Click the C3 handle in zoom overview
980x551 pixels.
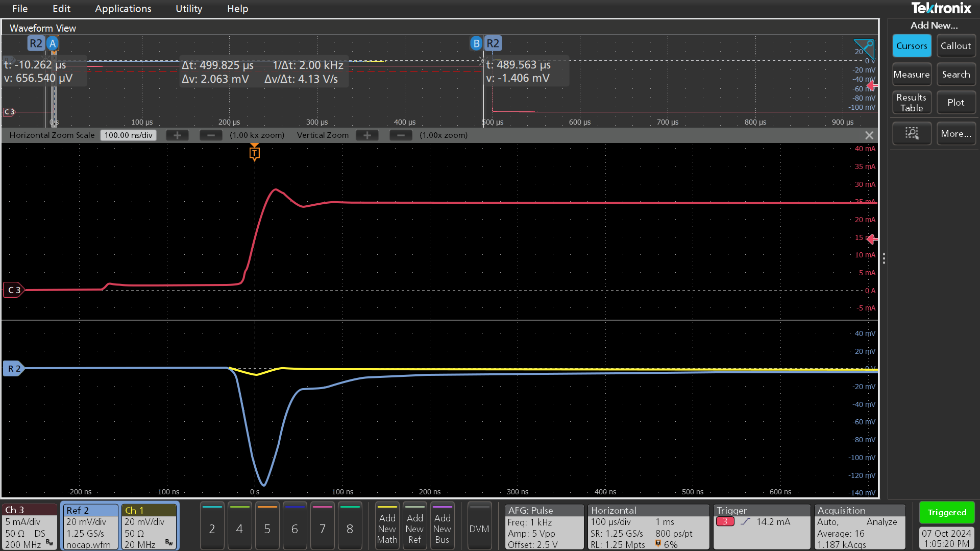(9, 112)
